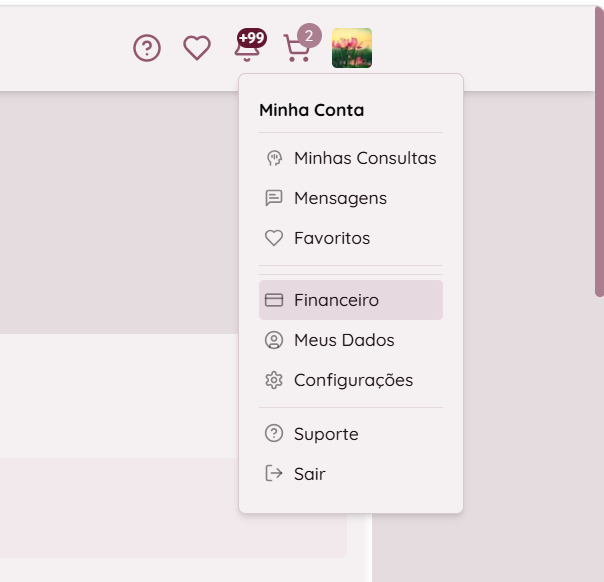
Task: Click the help question mark icon in header
Action: pyautogui.click(x=147, y=48)
